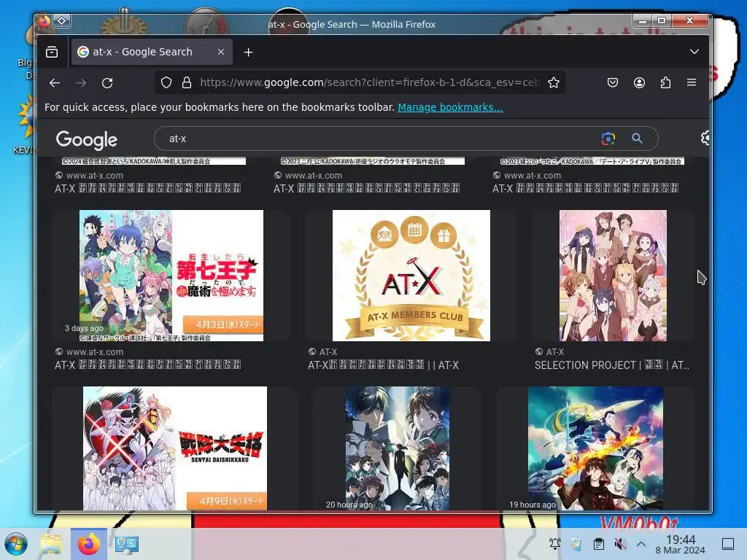Open the Firefox window menu icon in title bar
Screen dimensions: 747x560
(44, 21)
